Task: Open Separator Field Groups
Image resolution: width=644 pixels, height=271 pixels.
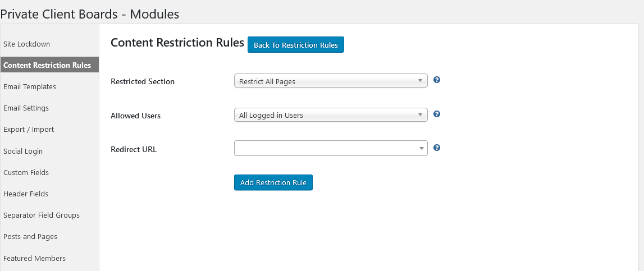Action: 42,215
